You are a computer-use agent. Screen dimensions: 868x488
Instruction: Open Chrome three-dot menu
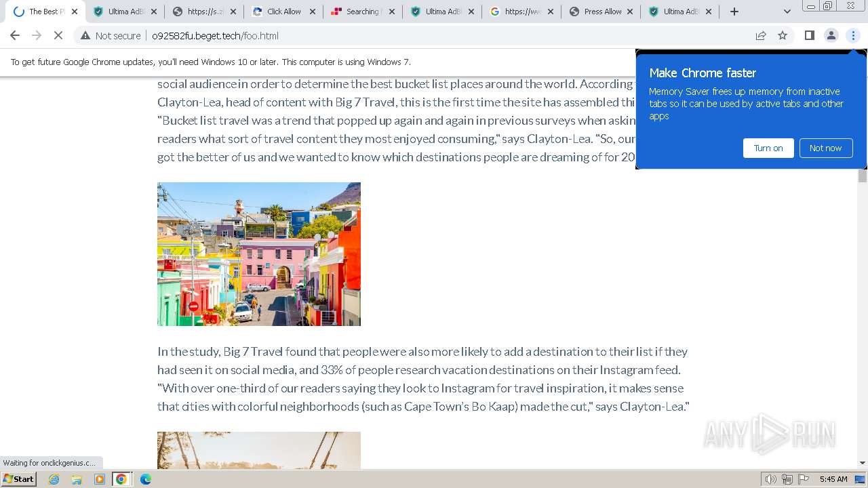coord(853,35)
